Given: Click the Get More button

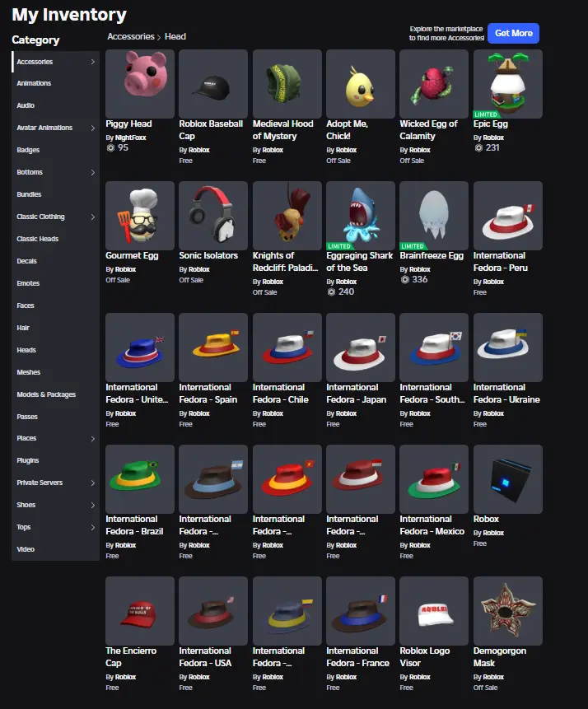Looking at the screenshot, I should pyautogui.click(x=513, y=33).
